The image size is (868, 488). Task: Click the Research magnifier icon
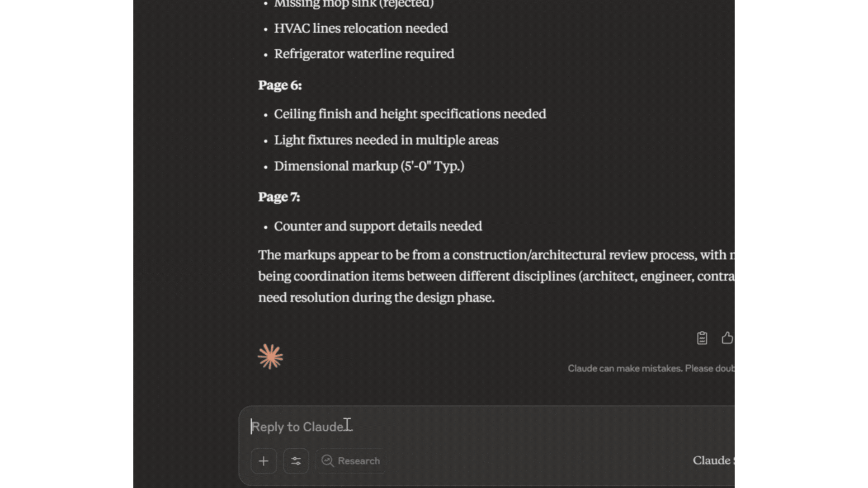327,461
